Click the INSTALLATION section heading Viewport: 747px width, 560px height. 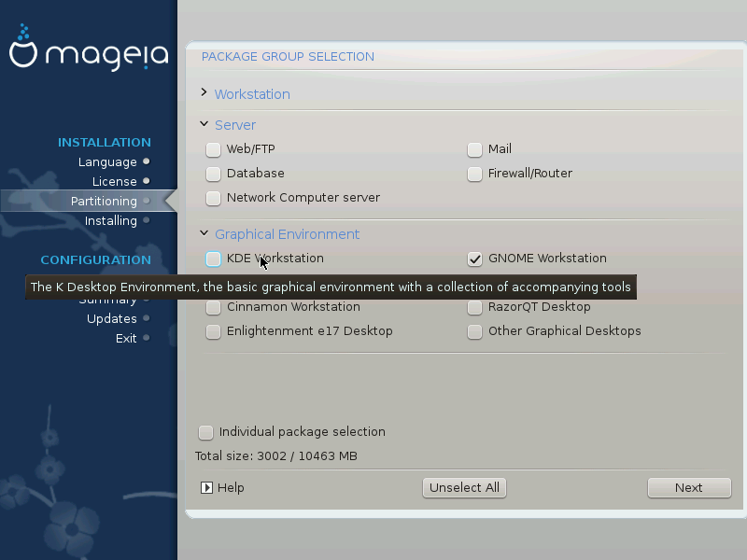click(x=105, y=143)
